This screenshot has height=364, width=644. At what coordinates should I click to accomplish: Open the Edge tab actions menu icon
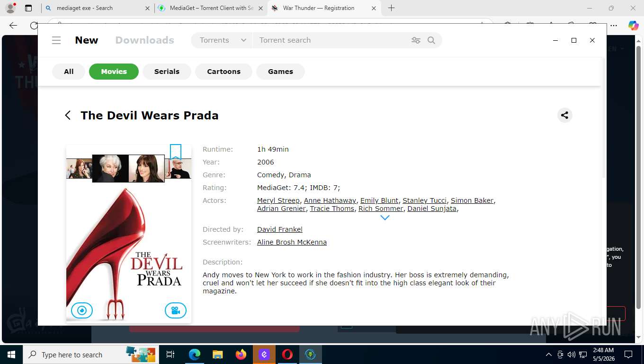pyautogui.click(x=28, y=8)
